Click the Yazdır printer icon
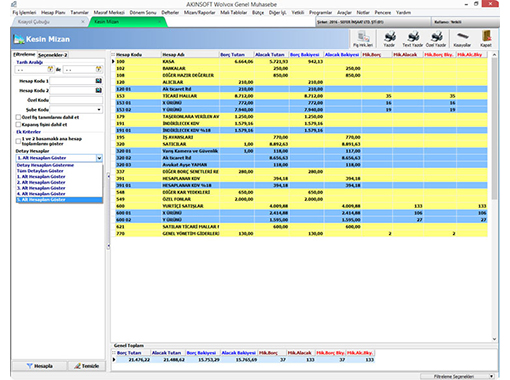Image resolution: width=510 pixels, height=380 pixels. 389,39
